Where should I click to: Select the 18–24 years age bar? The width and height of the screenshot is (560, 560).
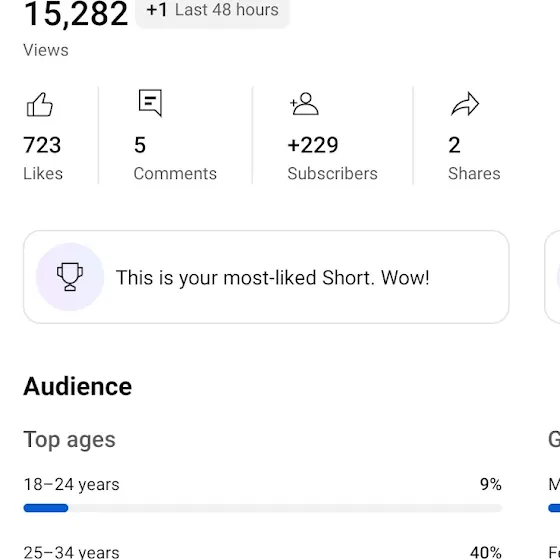pos(263,508)
